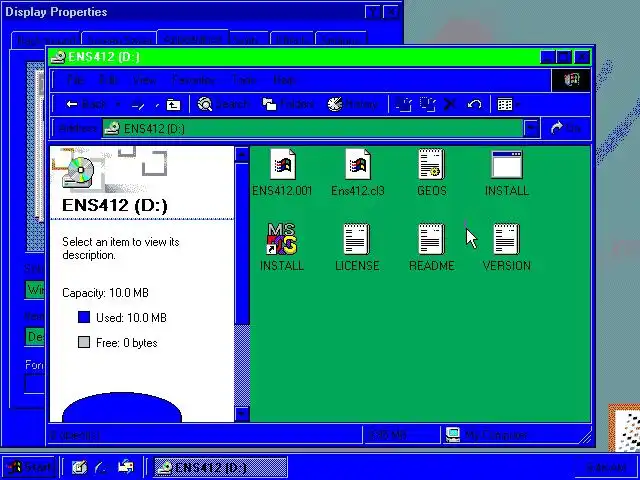This screenshot has height=480, width=640.
Task: Switch to Web tab in Display Properties
Action: 248,40
